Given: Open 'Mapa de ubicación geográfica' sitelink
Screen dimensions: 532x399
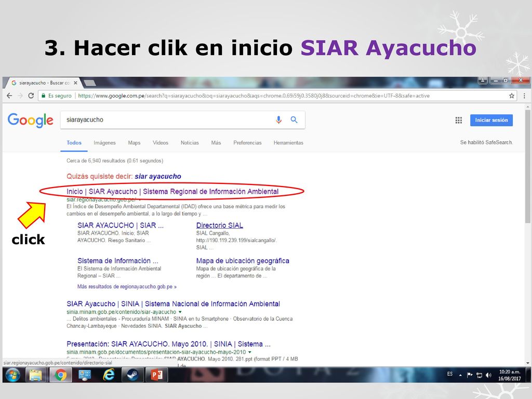Looking at the screenshot, I should tap(243, 261).
